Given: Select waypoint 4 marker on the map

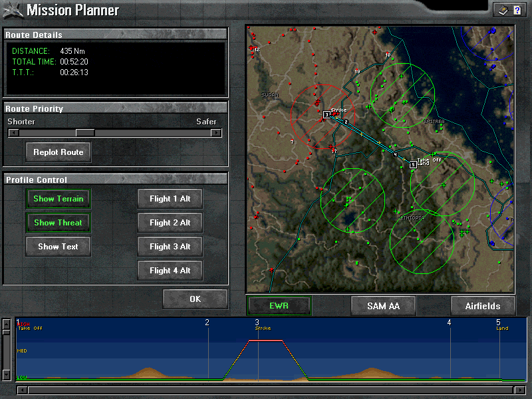Looking at the screenshot, I should (395, 155).
